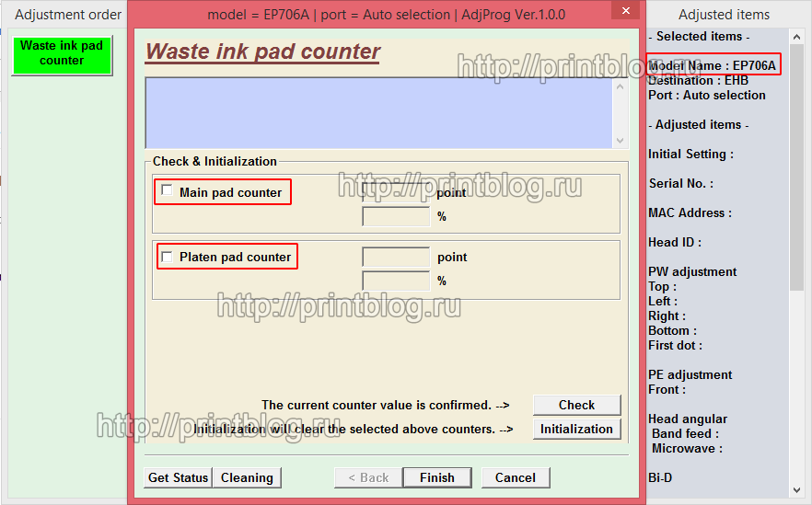The width and height of the screenshot is (812, 505).
Task: Click the 'First dot :' entry
Action: coord(676,345)
